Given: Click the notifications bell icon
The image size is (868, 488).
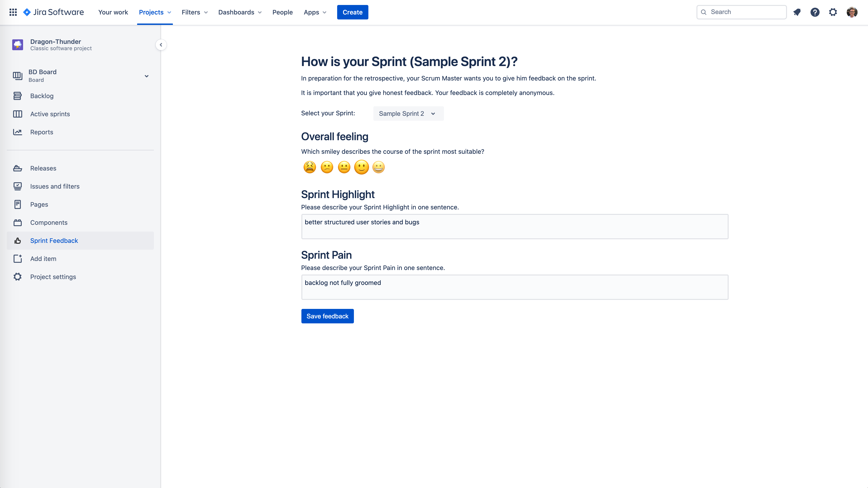Looking at the screenshot, I should [797, 12].
